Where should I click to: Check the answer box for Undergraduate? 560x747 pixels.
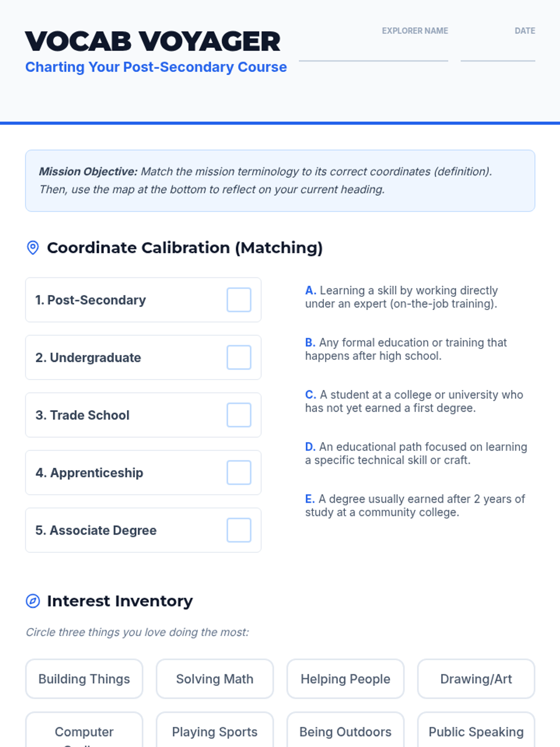coord(239,357)
